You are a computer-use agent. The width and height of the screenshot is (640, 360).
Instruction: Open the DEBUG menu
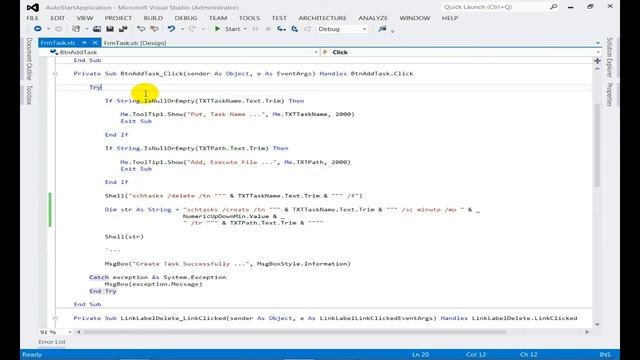[x=186, y=18]
